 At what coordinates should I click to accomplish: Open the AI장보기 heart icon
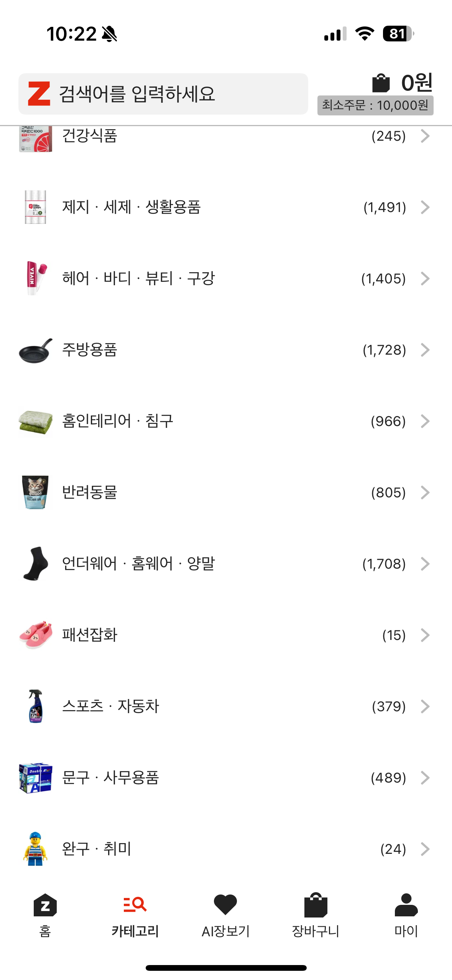coord(225,906)
